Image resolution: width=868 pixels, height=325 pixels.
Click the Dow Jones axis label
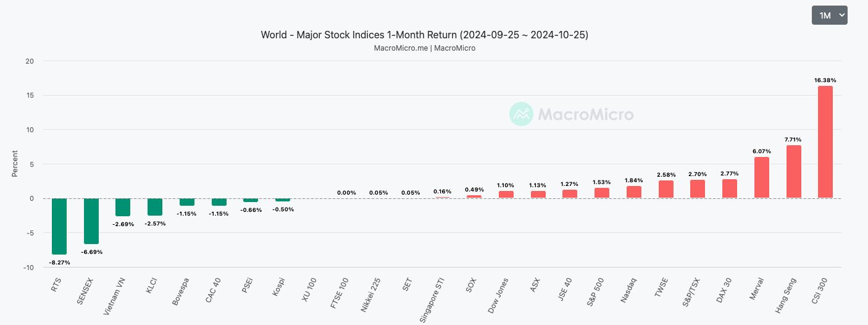tap(499, 294)
